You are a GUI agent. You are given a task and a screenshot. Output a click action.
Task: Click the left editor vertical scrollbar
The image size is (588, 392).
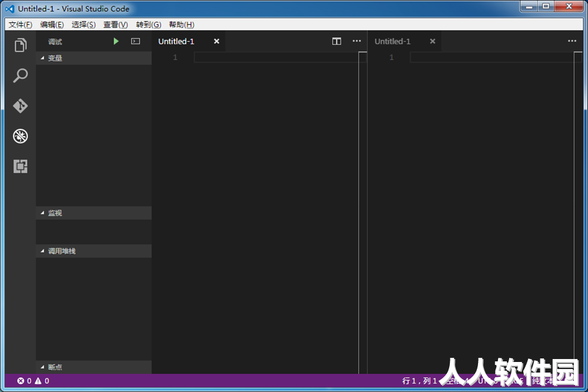[x=363, y=212]
